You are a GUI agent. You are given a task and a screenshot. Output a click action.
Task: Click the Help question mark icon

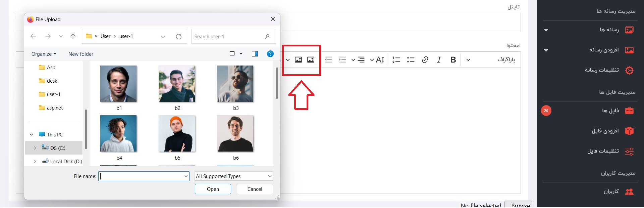pos(270,54)
